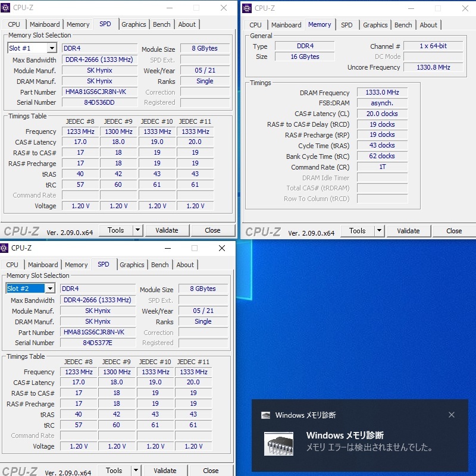Click part number field in Slot #1 window

[99, 92]
